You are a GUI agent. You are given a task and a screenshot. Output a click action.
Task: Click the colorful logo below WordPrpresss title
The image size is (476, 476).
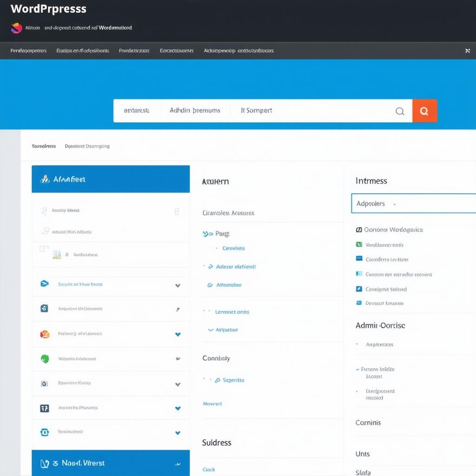[16, 28]
